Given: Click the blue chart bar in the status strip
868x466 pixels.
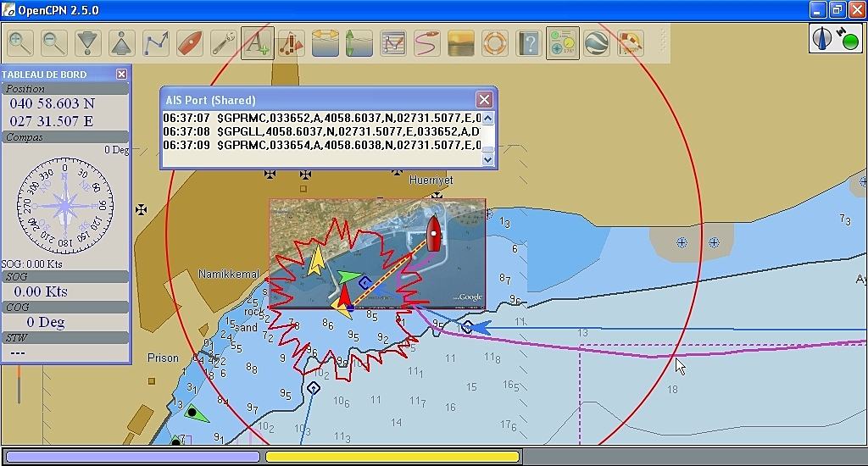Looking at the screenshot, I should pos(133,457).
